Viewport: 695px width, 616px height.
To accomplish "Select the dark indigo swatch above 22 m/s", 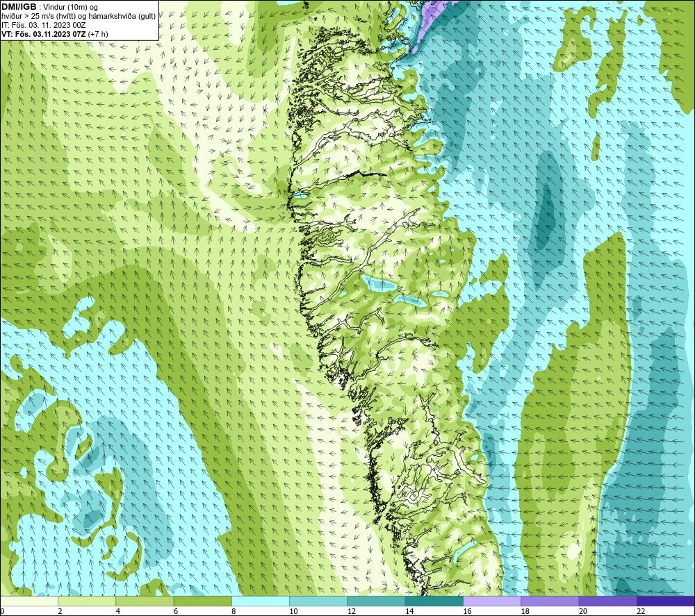I will pyautogui.click(x=666, y=601).
